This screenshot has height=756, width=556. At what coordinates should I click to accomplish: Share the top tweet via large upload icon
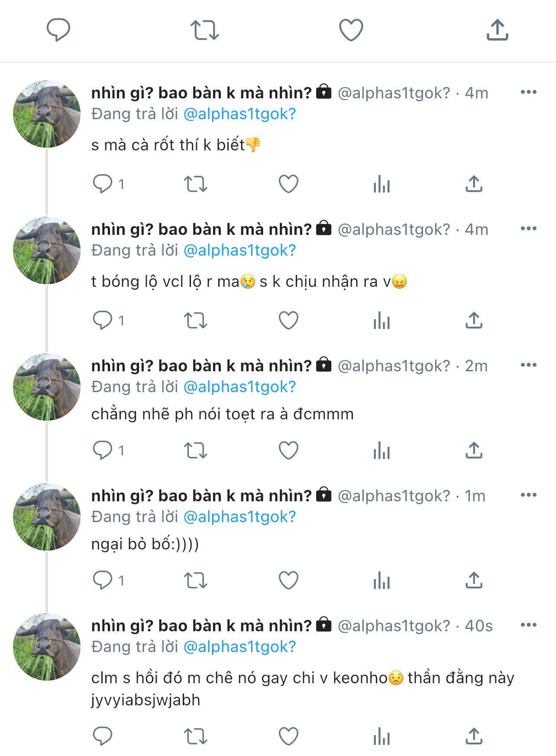point(497,30)
